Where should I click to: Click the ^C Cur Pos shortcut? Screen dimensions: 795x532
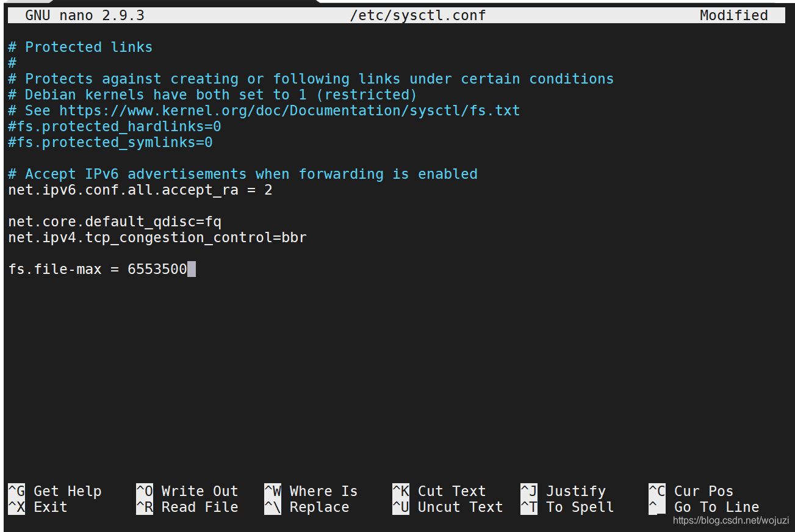pos(691,491)
